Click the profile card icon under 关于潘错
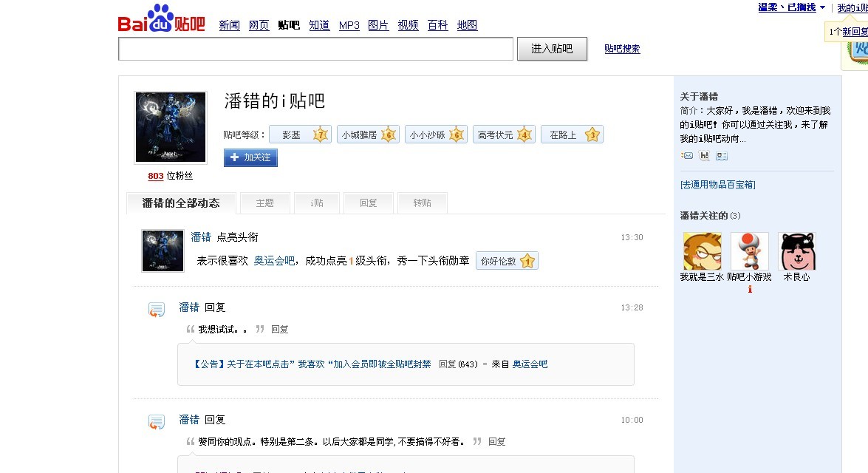868x473 pixels. click(x=721, y=156)
